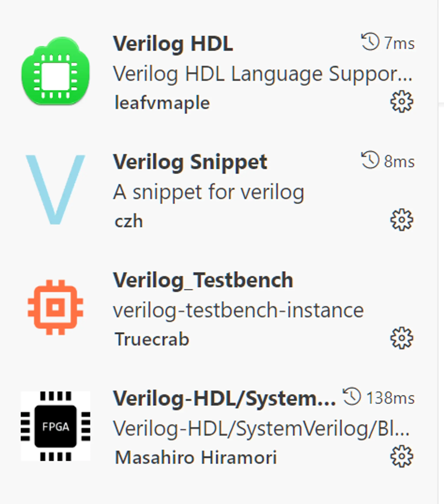Open manage gear for Verilog_Testbench extension
The width and height of the screenshot is (444, 504).
coord(402,338)
